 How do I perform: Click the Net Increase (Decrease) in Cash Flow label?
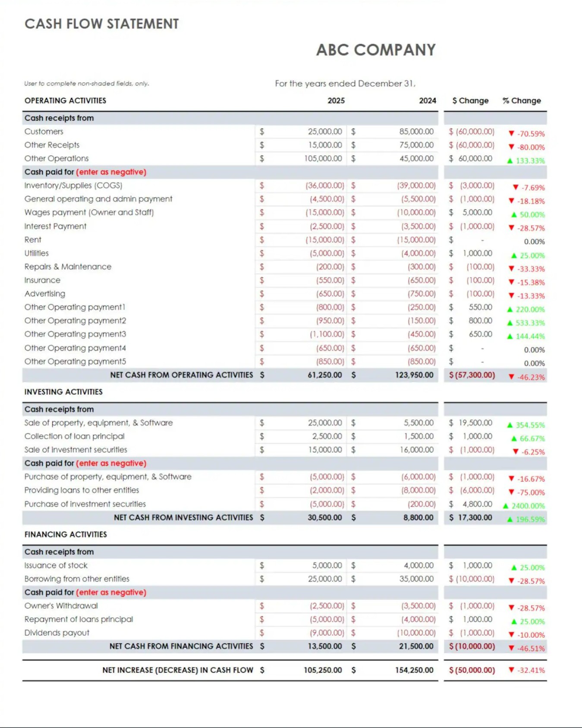click(177, 670)
